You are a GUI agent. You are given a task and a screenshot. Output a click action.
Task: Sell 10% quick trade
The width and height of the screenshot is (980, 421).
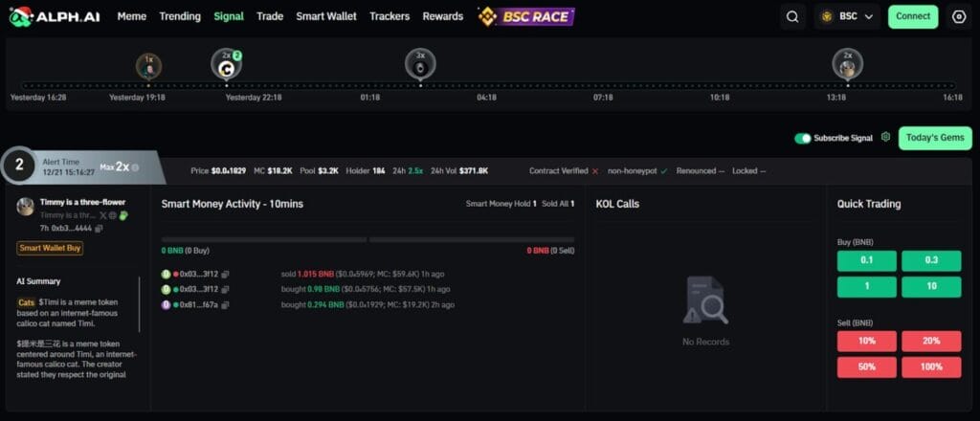click(x=867, y=342)
